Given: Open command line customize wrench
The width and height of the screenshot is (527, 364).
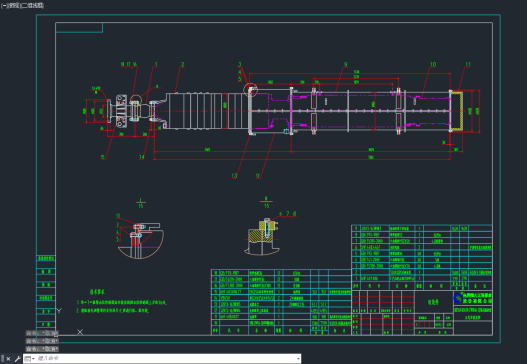Looking at the screenshot, I should tap(17, 359).
